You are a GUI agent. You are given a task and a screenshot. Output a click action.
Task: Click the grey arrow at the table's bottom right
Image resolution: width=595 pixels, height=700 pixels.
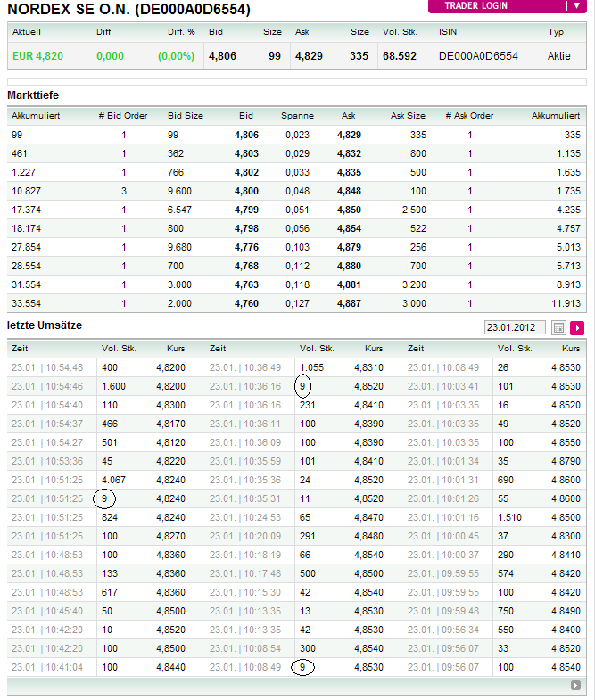(575, 685)
